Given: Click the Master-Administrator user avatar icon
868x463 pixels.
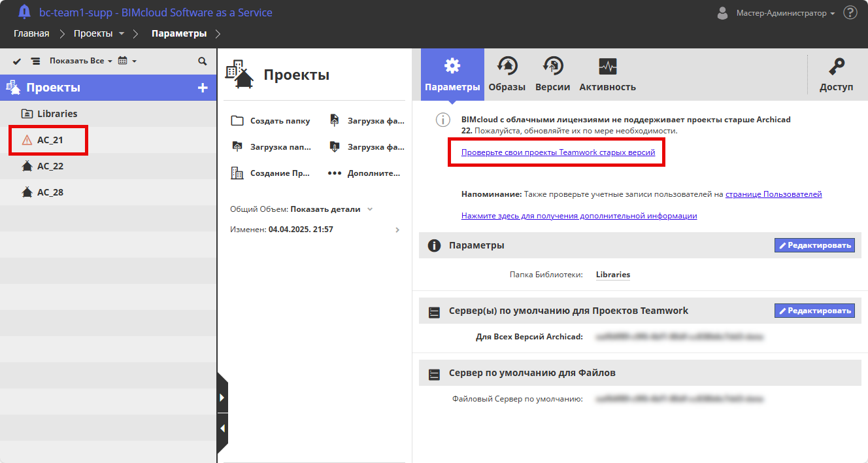Looking at the screenshot, I should coord(722,12).
